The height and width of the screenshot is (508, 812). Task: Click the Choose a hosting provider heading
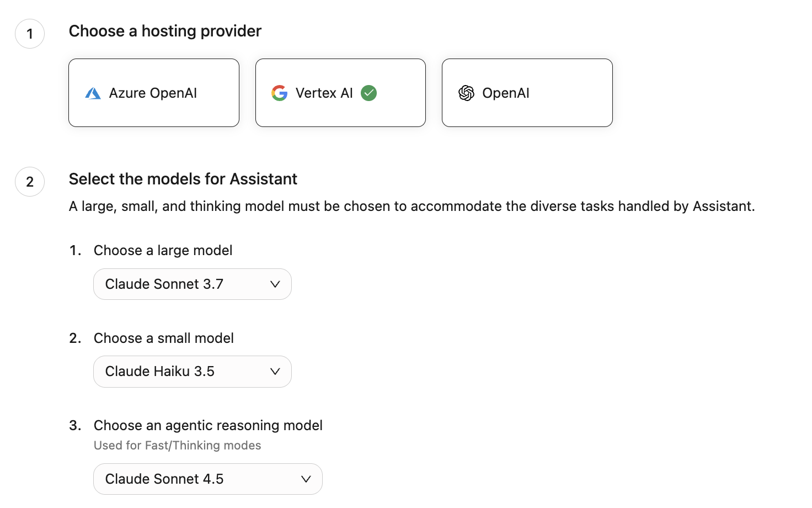164,31
